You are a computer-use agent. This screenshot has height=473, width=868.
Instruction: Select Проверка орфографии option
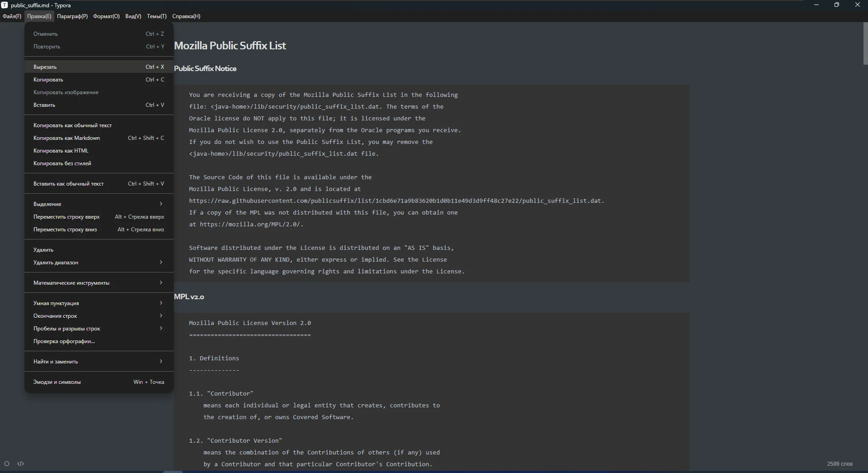click(x=98, y=341)
